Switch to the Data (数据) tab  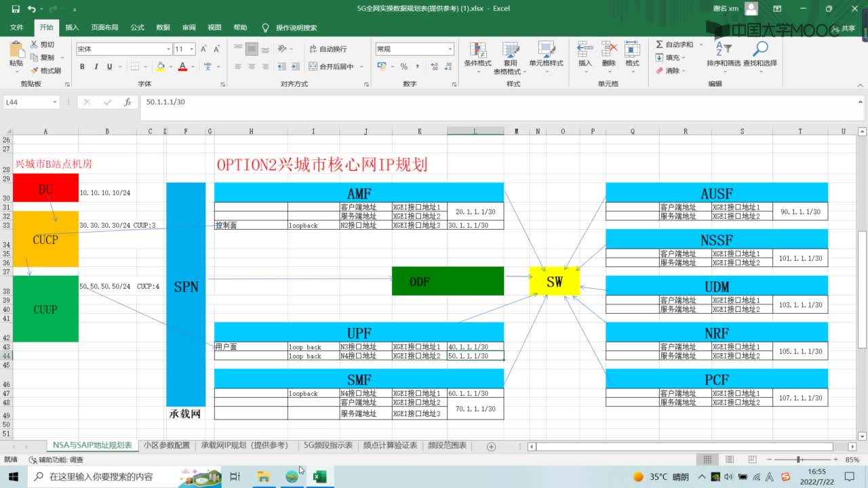tap(163, 28)
